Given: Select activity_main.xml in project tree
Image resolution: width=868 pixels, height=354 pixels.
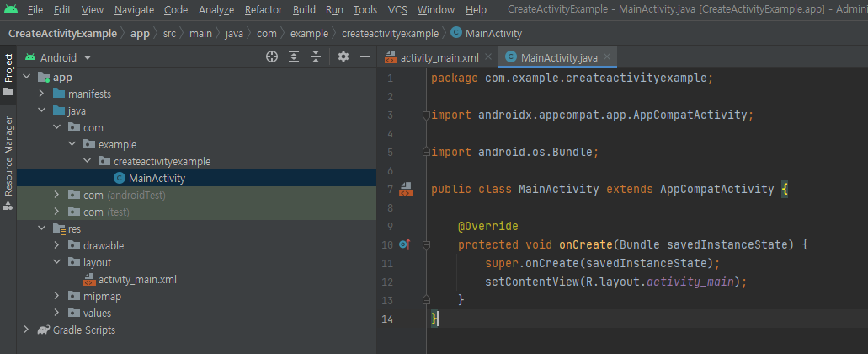Looking at the screenshot, I should point(196,279).
